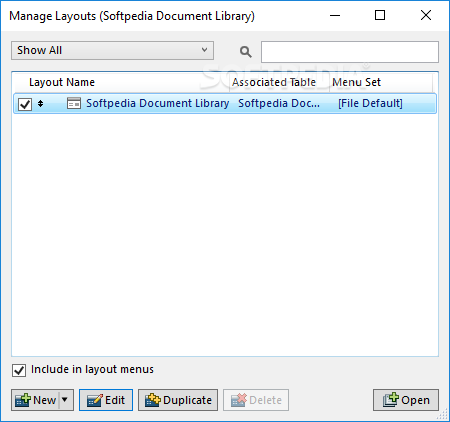450x422 pixels.
Task: Sort by the Layout Name column header
Action: 62,82
